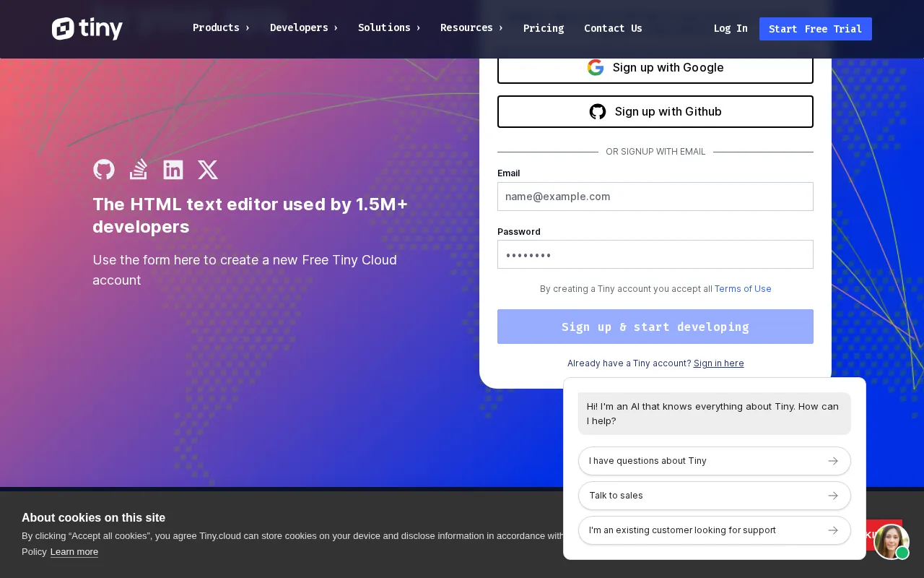924x578 pixels.
Task: Focus the Password input field
Action: [655, 254]
